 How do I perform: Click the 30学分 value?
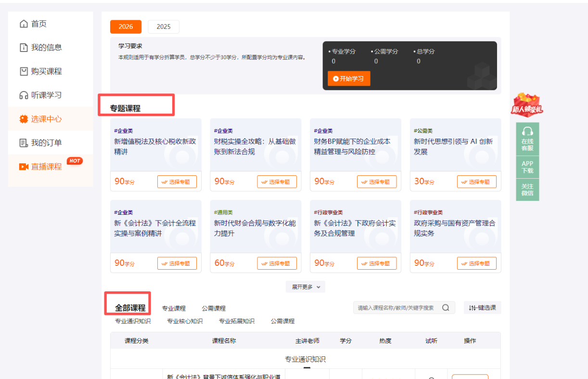click(424, 182)
